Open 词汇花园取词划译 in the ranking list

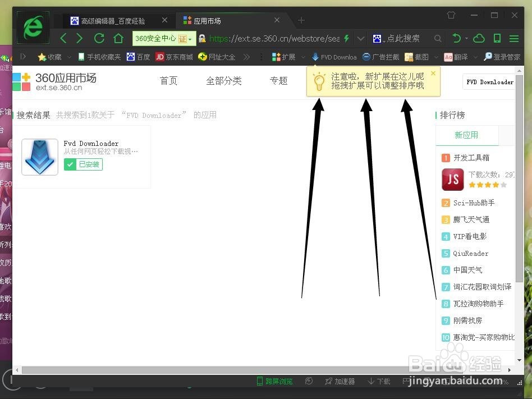pos(482,287)
